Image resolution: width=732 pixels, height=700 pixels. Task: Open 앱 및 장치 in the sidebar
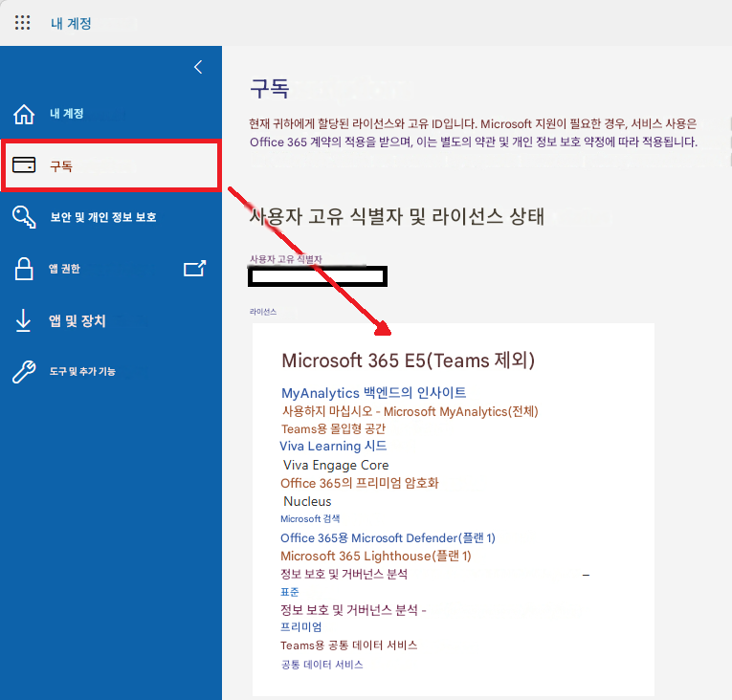(78, 320)
